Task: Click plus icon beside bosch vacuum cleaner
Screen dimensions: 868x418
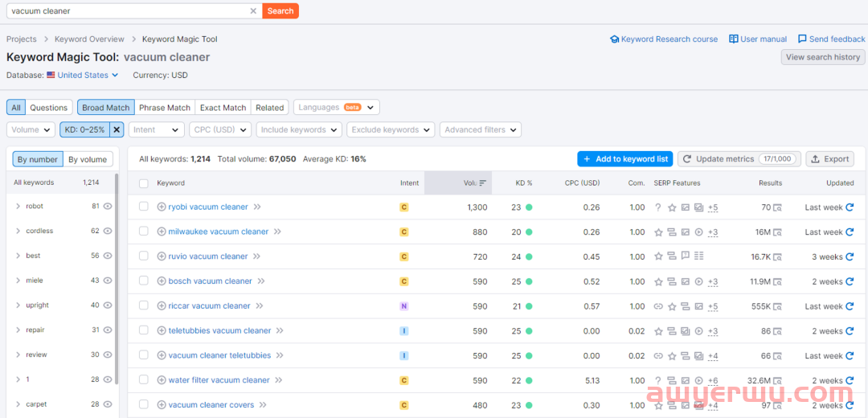Action: pos(162,281)
